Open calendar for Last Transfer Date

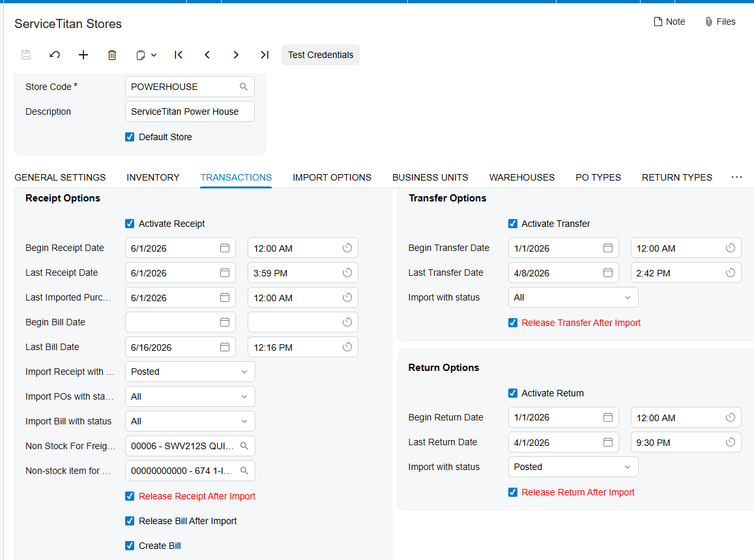pos(608,273)
